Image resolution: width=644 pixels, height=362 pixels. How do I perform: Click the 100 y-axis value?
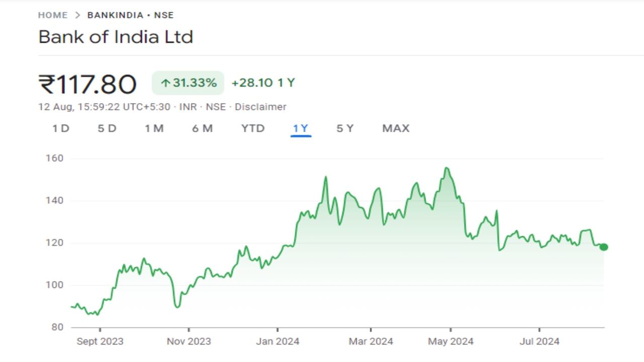55,285
